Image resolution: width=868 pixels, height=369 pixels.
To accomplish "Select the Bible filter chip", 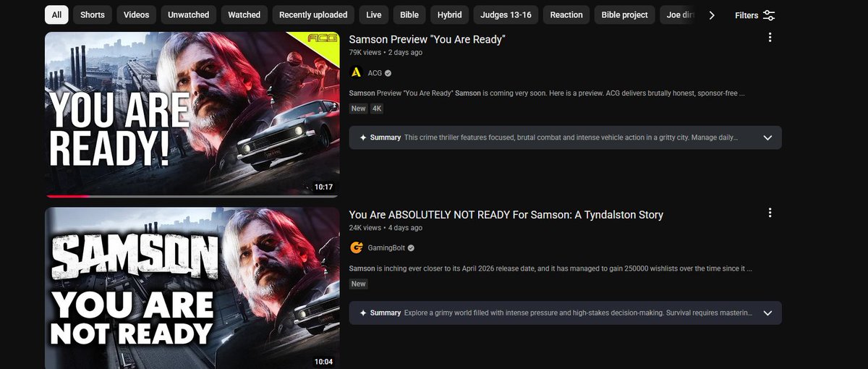I will pos(409,14).
